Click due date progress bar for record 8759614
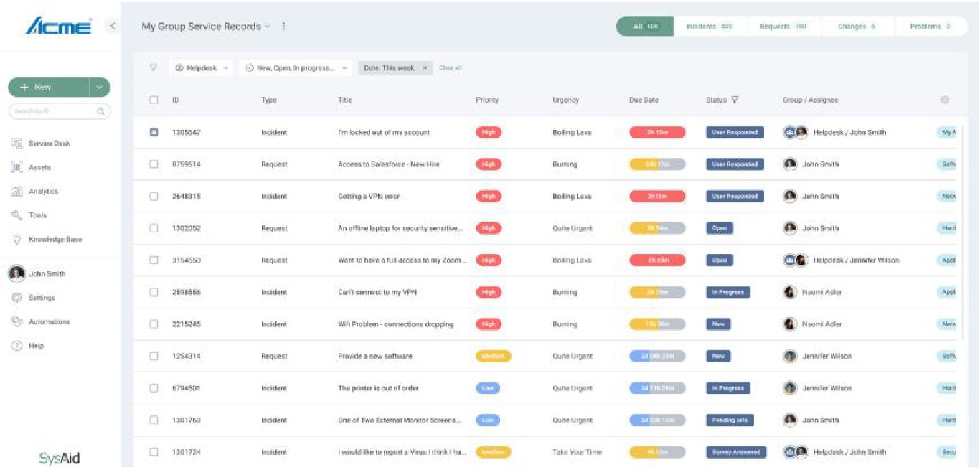This screenshot has width=980, height=470. coord(657,164)
